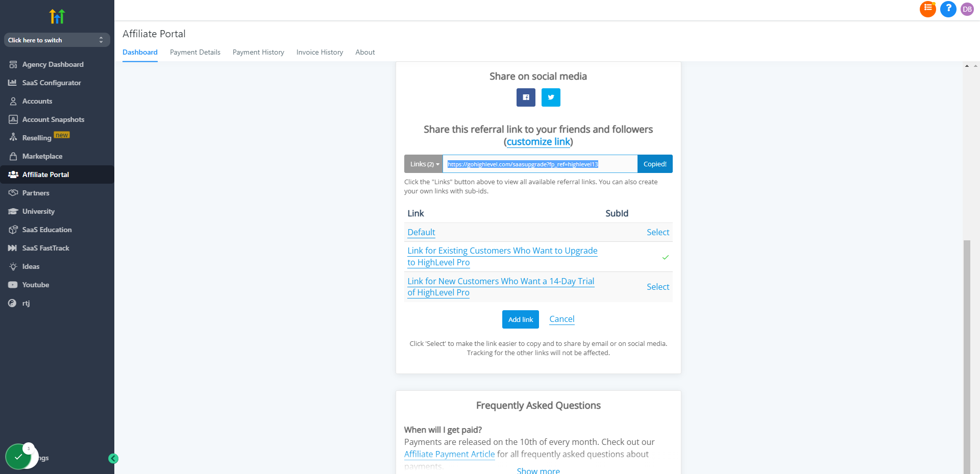This screenshot has width=980, height=474.
Task: Share referral link on Twitter
Action: click(551, 97)
